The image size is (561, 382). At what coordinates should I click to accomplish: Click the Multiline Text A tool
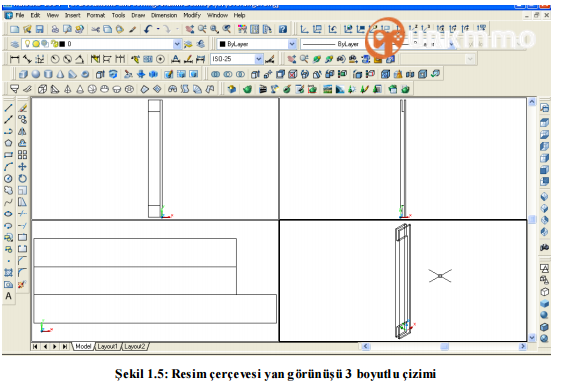pos(9,296)
